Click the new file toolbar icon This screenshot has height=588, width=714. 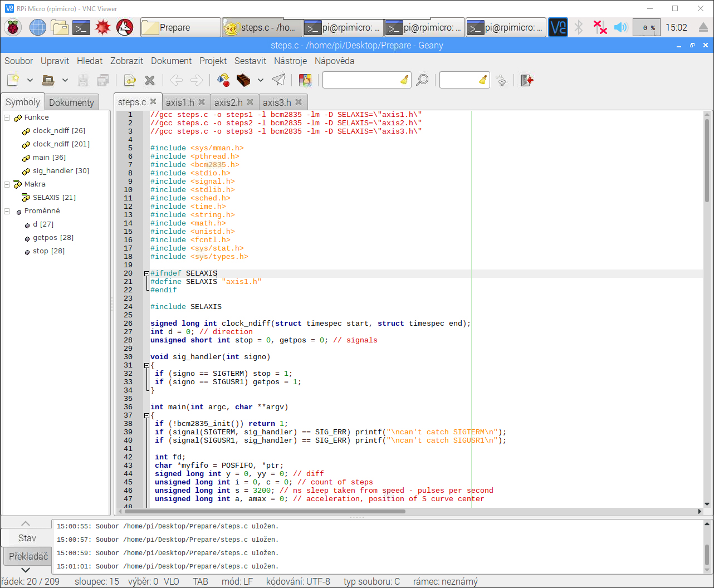point(13,80)
